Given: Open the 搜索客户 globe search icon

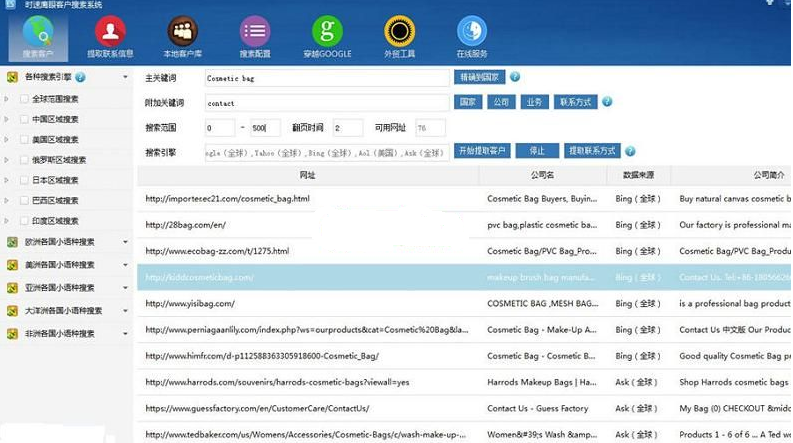Looking at the screenshot, I should pos(38,37).
